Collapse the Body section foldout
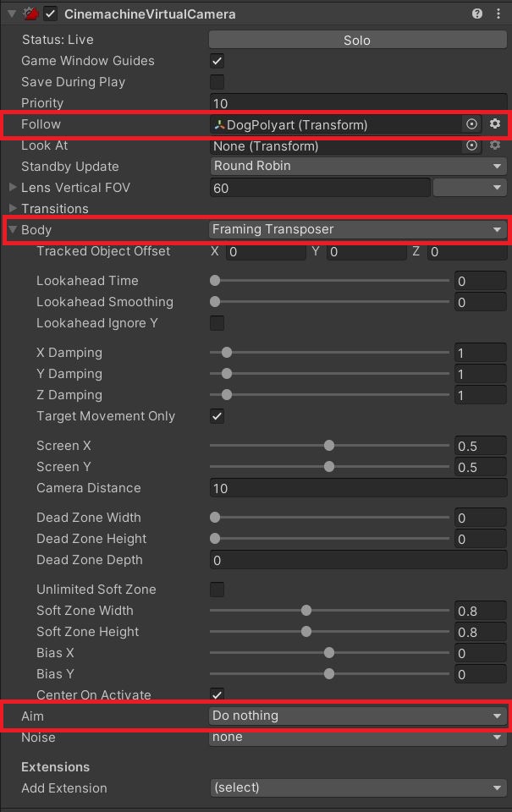This screenshot has width=512, height=812. [13, 229]
